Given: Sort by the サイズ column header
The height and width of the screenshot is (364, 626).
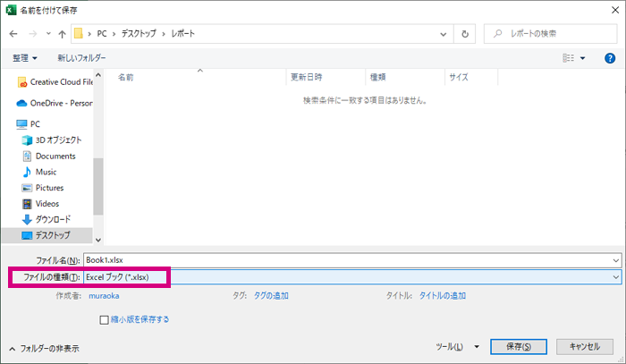Looking at the screenshot, I should click(x=458, y=78).
